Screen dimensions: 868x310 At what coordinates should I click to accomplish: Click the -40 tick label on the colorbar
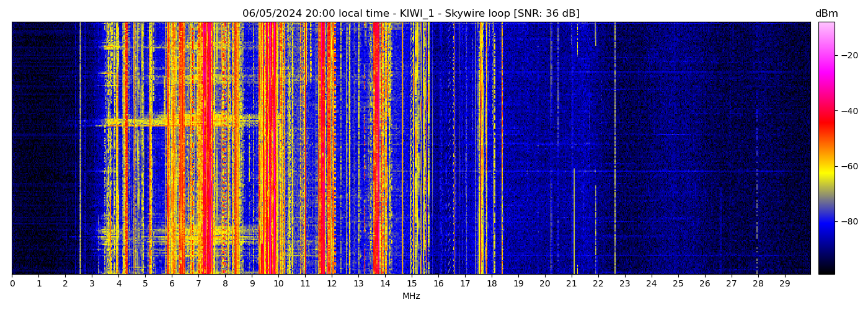[848, 111]
